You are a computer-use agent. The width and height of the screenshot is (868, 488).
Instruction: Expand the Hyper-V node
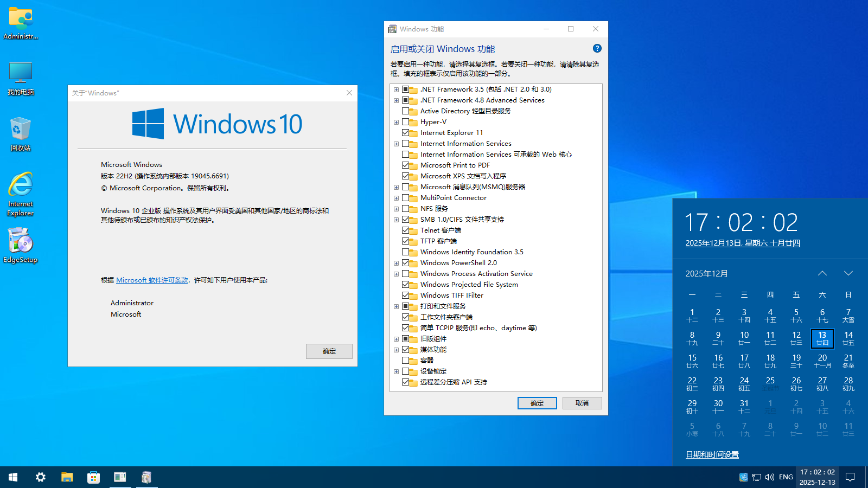point(397,122)
